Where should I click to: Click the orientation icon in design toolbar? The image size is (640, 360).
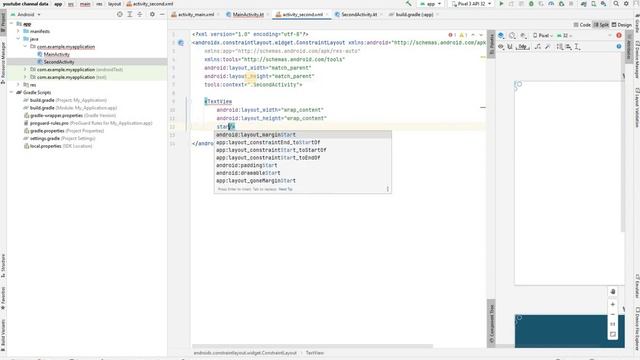point(512,36)
